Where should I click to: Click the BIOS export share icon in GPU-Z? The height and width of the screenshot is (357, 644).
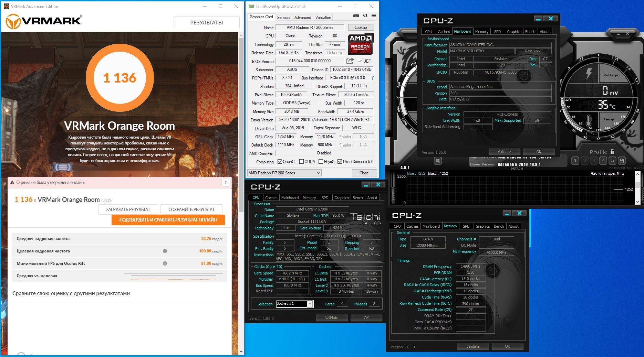pos(350,61)
